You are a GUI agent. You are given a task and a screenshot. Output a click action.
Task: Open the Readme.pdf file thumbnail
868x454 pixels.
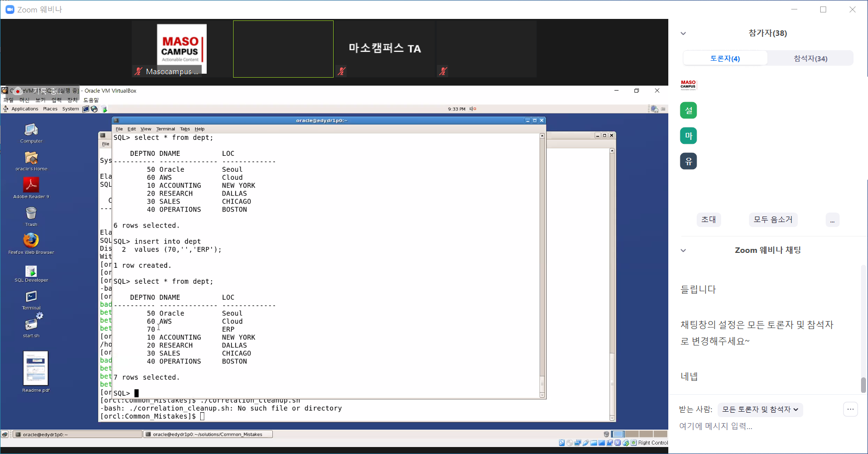35,368
